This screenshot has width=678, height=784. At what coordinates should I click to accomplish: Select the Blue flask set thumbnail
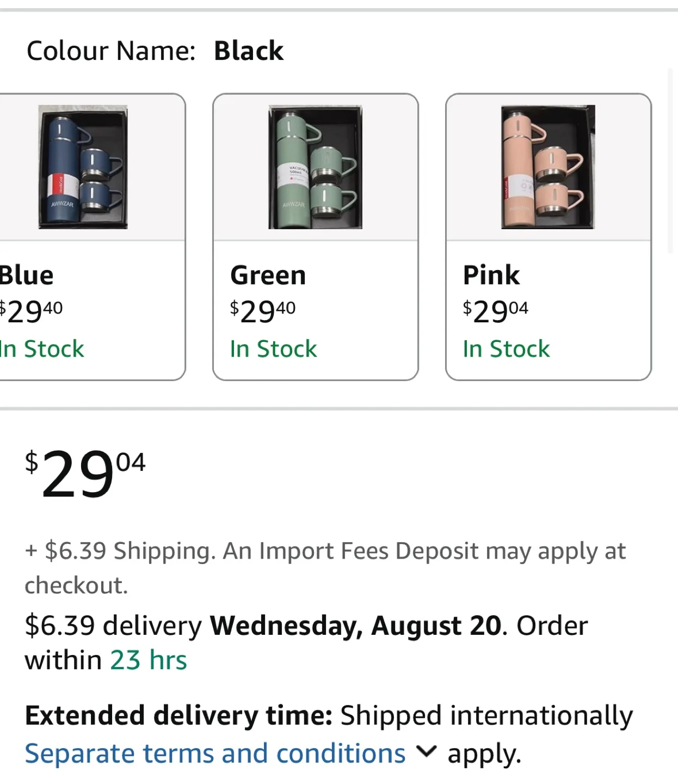pyautogui.click(x=83, y=167)
